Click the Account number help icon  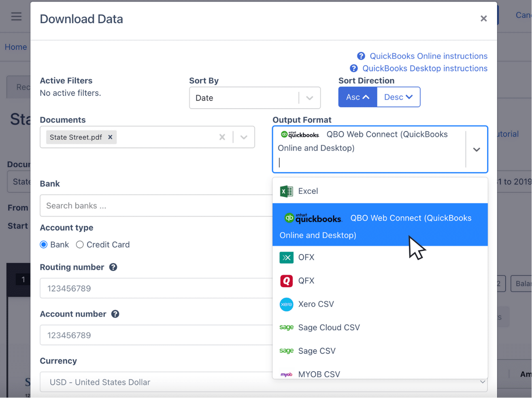[x=115, y=314]
